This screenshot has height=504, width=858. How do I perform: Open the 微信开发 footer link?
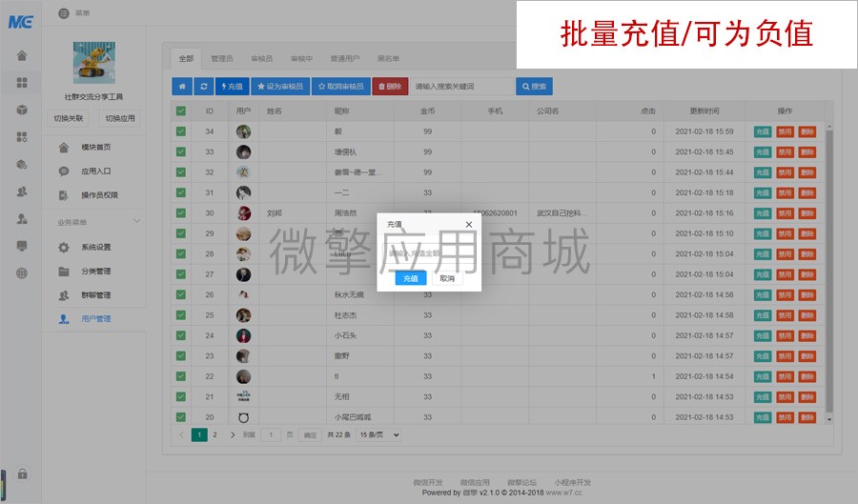pyautogui.click(x=428, y=483)
